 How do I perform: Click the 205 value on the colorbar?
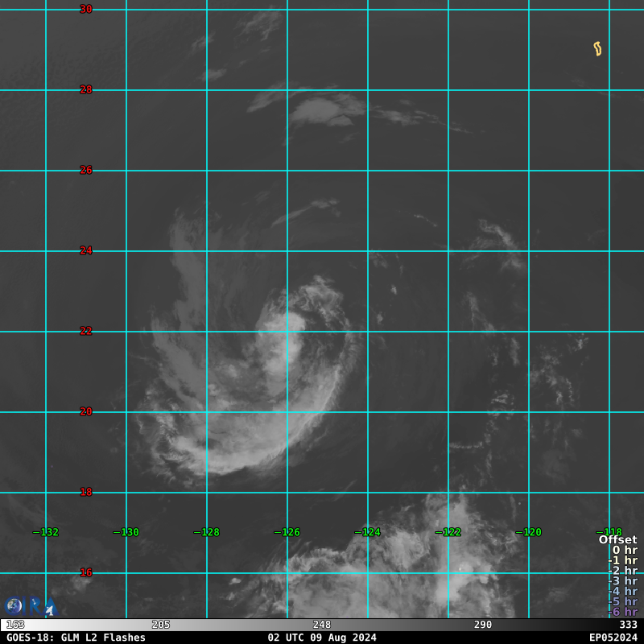pyautogui.click(x=161, y=625)
